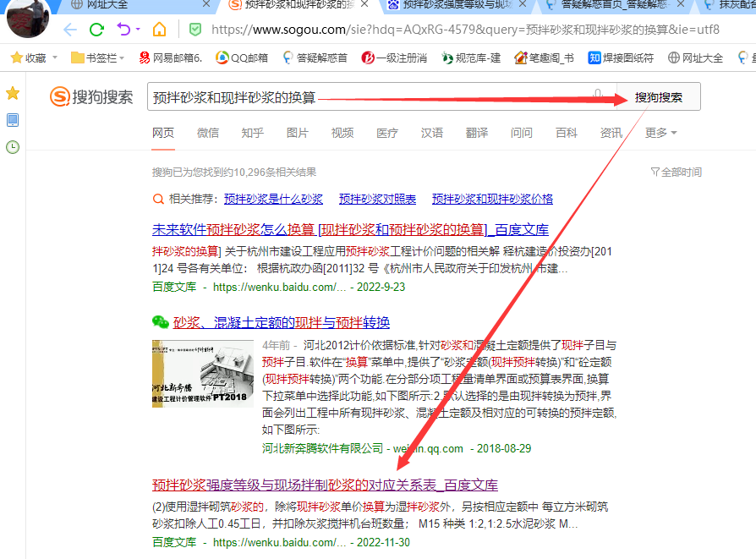Click the browser back arrow
Screen dimensions: 756x559
[70, 30]
